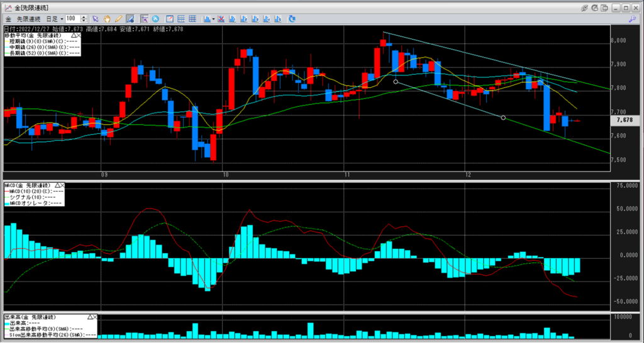Click the chart app icon in title bar
The image size is (644, 343).
point(8,8)
